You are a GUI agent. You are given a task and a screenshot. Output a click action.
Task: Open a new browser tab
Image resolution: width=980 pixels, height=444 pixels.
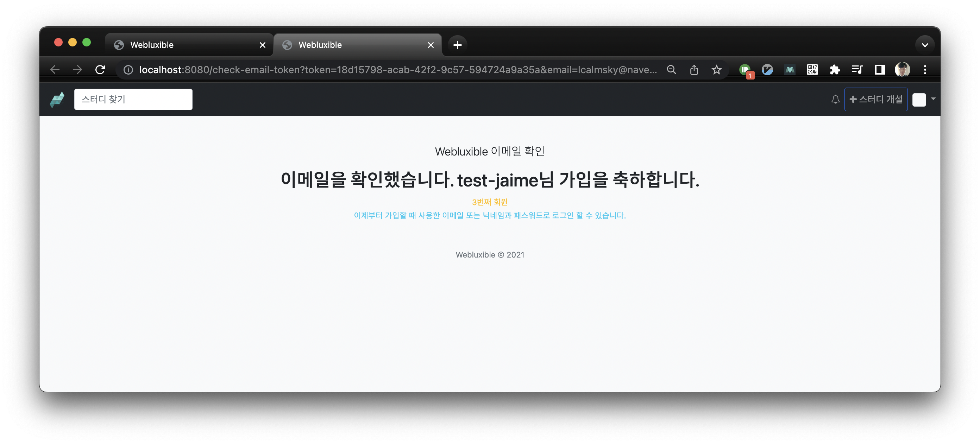(457, 45)
